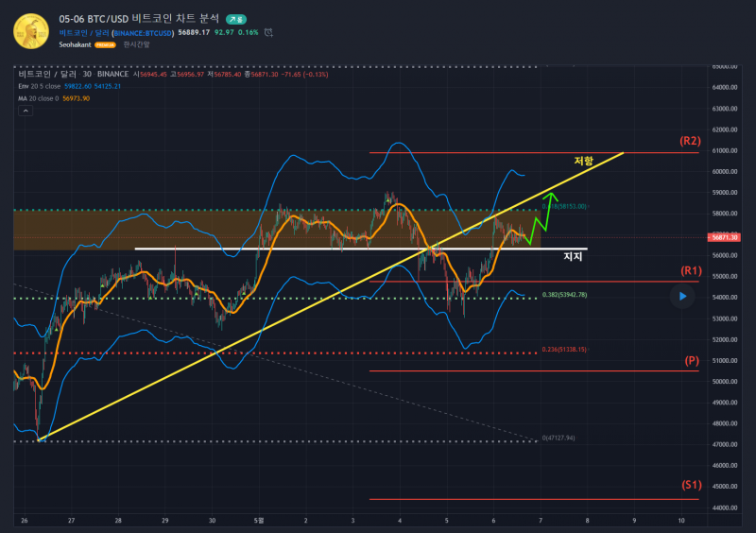This screenshot has width=756, height=533.
Task: Click the red 56871.30 current price label
Action: coord(726,237)
